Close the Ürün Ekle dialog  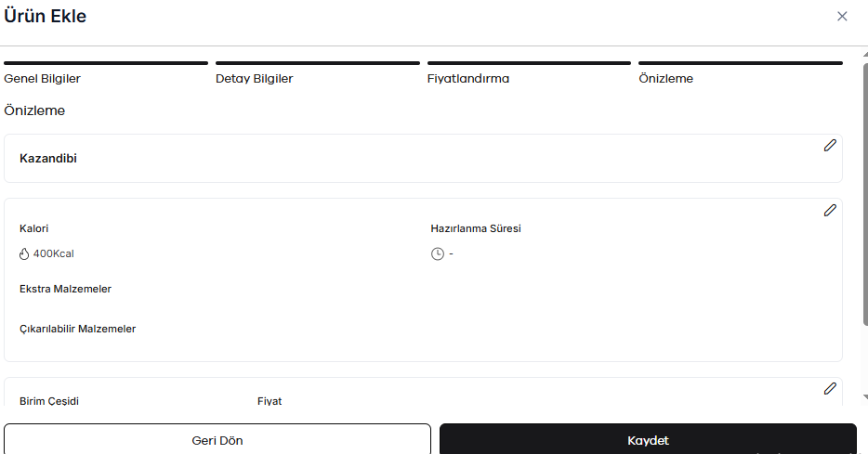842,17
